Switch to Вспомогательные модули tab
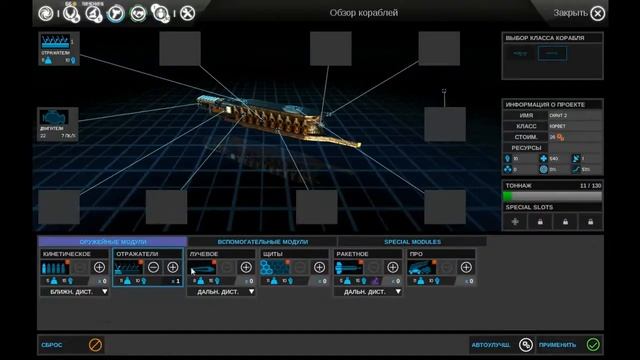 coord(262,242)
